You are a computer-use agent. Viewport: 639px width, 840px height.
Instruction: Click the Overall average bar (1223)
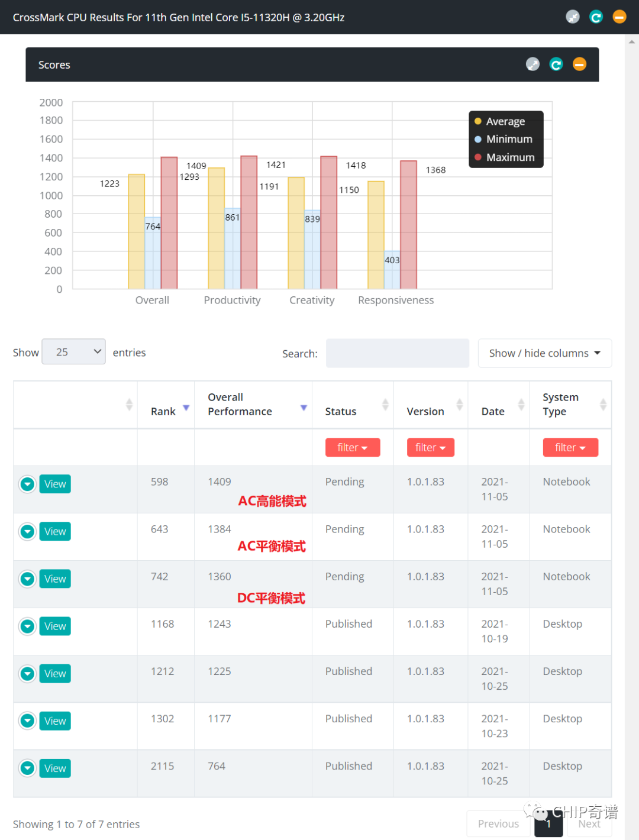point(137,232)
